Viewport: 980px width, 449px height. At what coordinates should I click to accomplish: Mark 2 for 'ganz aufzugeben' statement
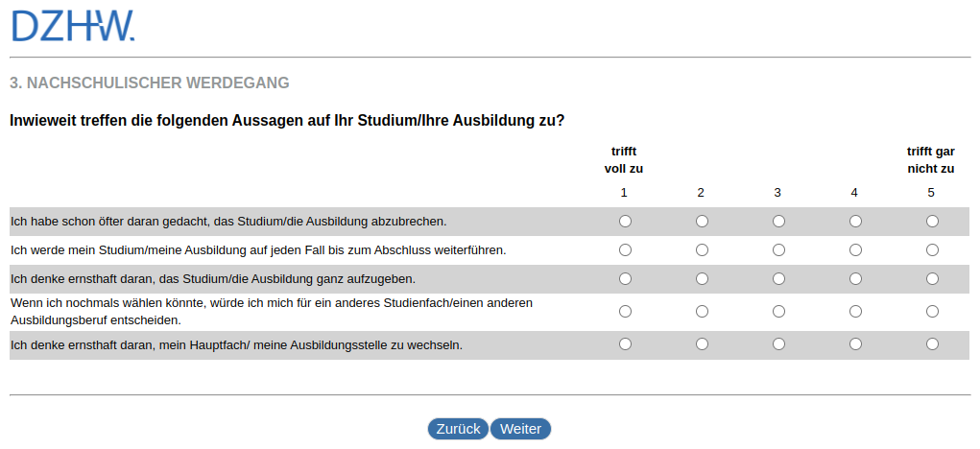coord(702,279)
